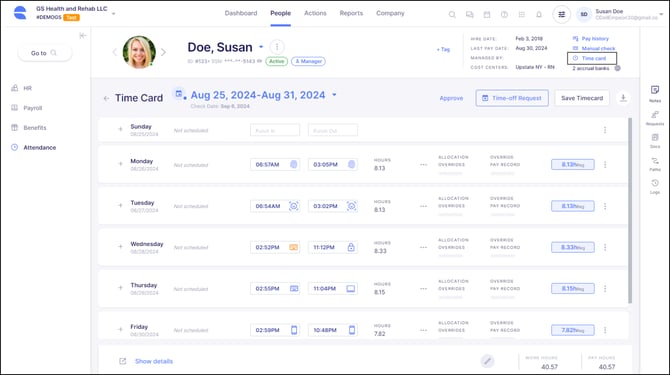Open Logs side panel

click(x=655, y=187)
